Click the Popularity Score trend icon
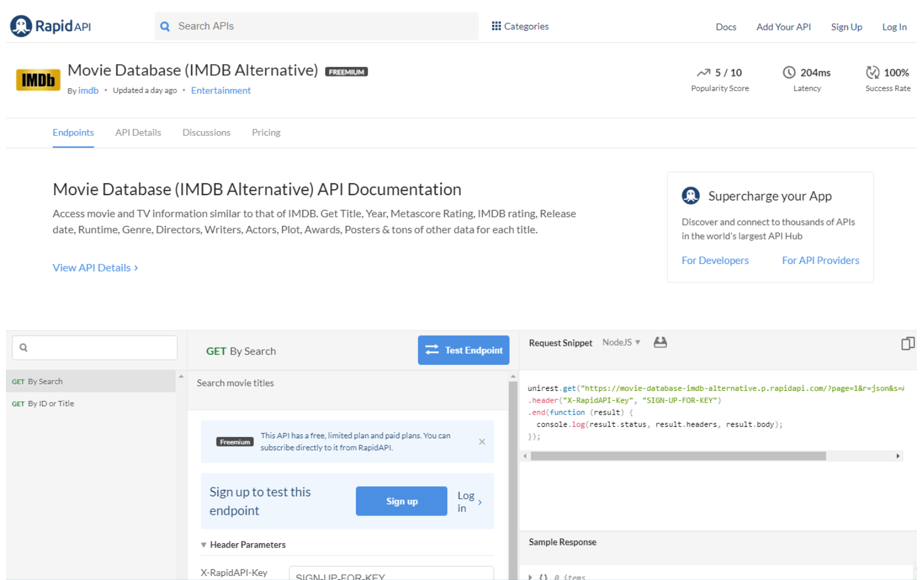Screen dimensions: 924x580 [705, 72]
